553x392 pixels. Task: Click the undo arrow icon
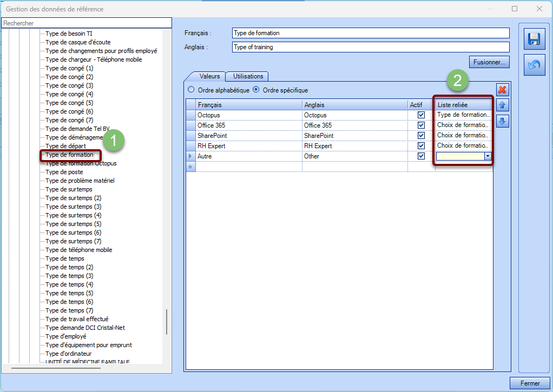point(534,65)
